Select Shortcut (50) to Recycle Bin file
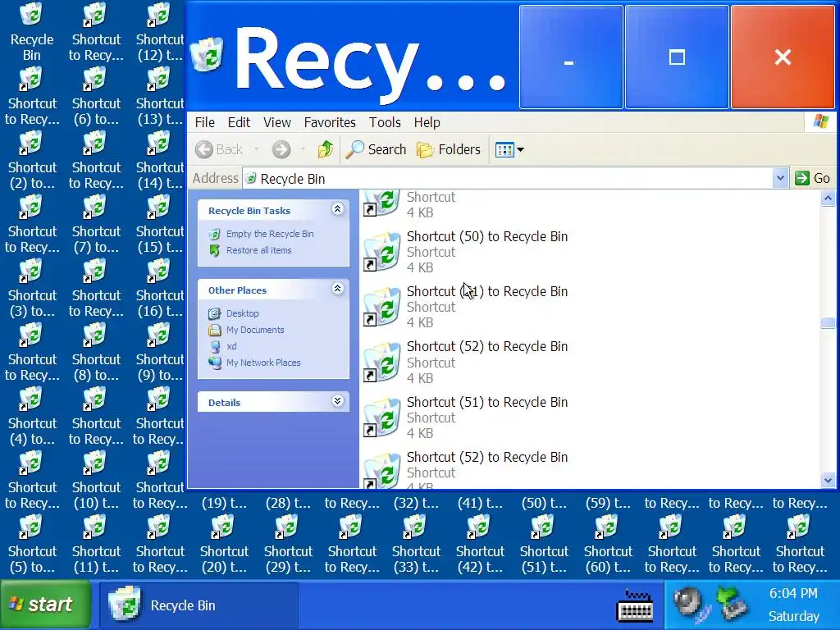The height and width of the screenshot is (630, 840). click(465, 252)
